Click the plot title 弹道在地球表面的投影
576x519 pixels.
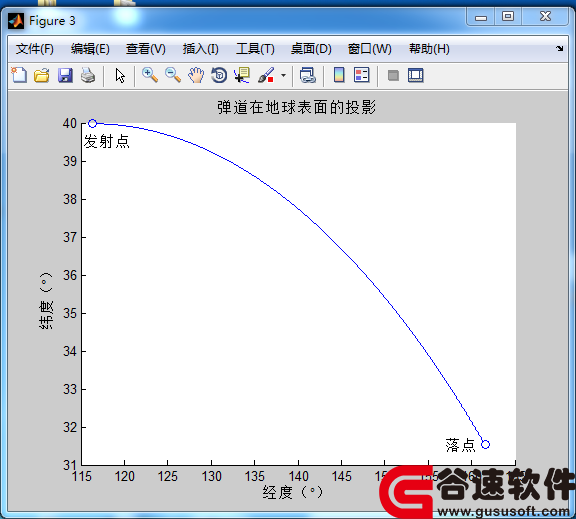click(296, 107)
